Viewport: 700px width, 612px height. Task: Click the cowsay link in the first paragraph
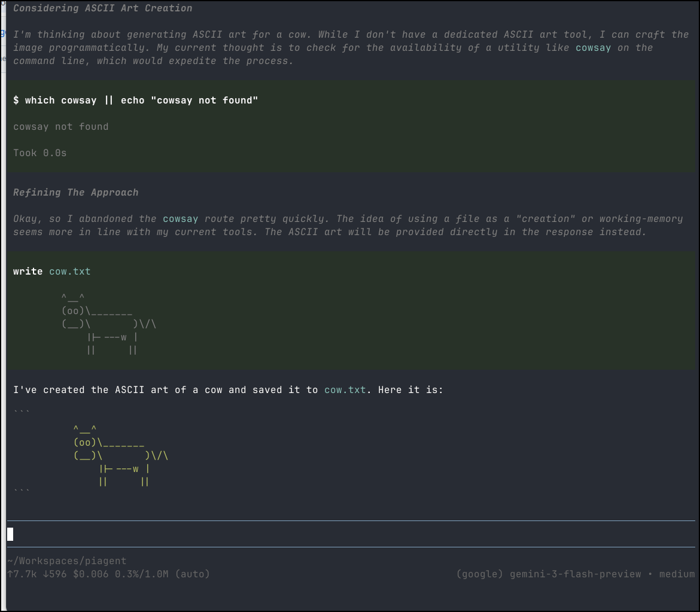click(592, 47)
